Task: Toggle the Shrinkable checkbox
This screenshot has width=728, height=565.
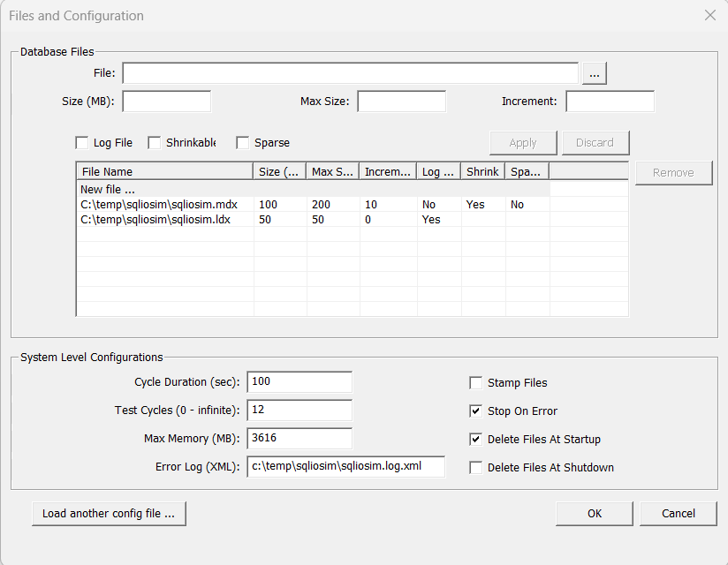Action: coord(155,143)
